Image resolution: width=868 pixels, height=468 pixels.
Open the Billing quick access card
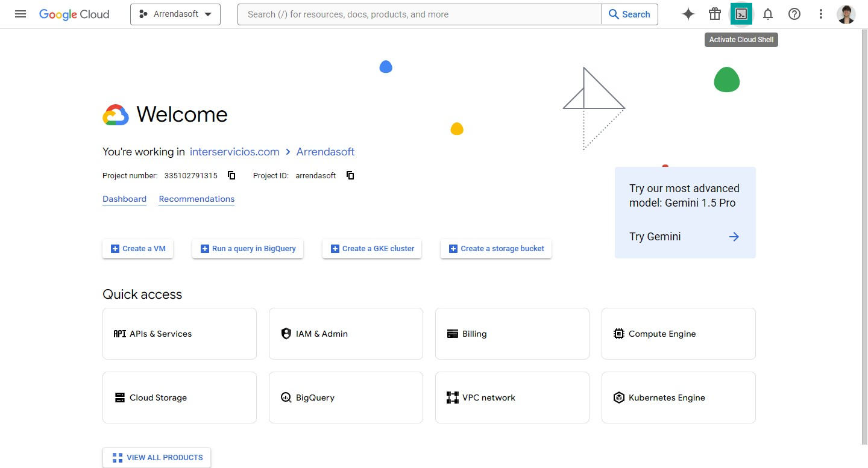pyautogui.click(x=512, y=334)
